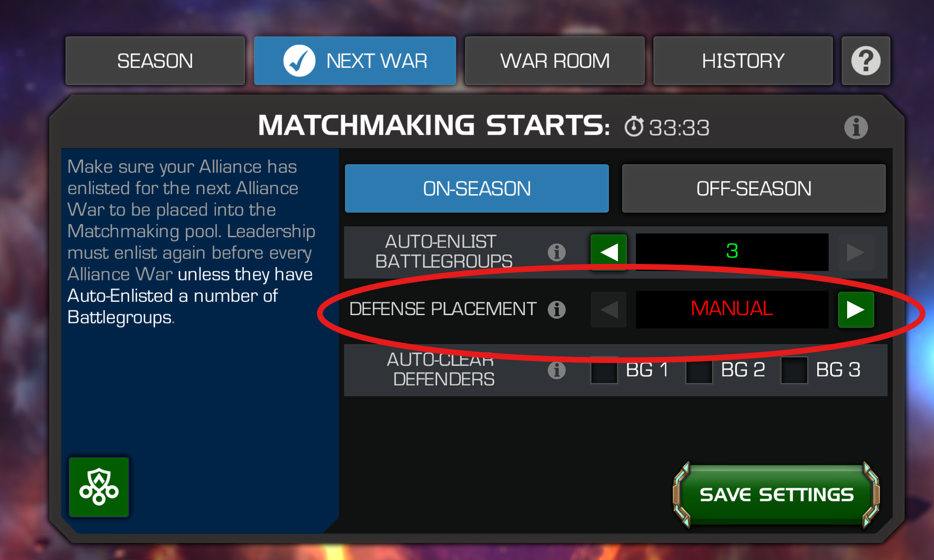Viewport: 934px width, 560px height.
Task: Show info for Auto-Clear Defenders
Action: point(557,370)
